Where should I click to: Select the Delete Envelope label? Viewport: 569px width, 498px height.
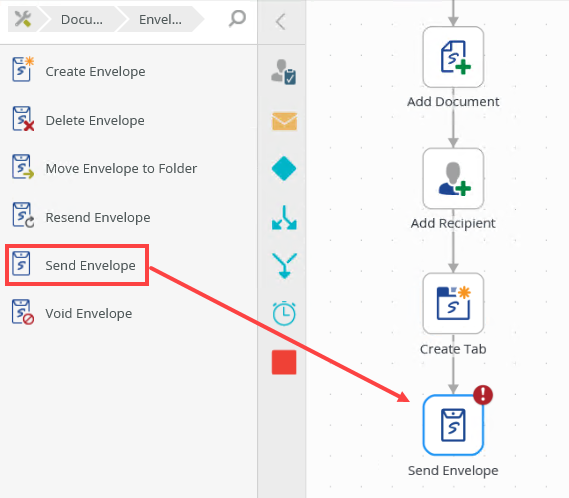click(x=95, y=121)
